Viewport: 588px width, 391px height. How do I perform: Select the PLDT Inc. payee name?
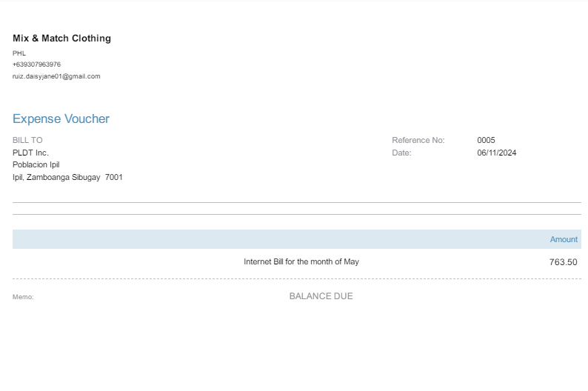coord(31,153)
